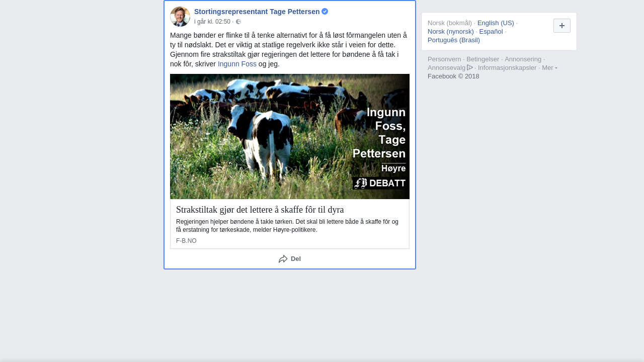Image resolution: width=644 pixels, height=362 pixels.
Task: Switch language to Português (Brasil)
Action: 454,40
